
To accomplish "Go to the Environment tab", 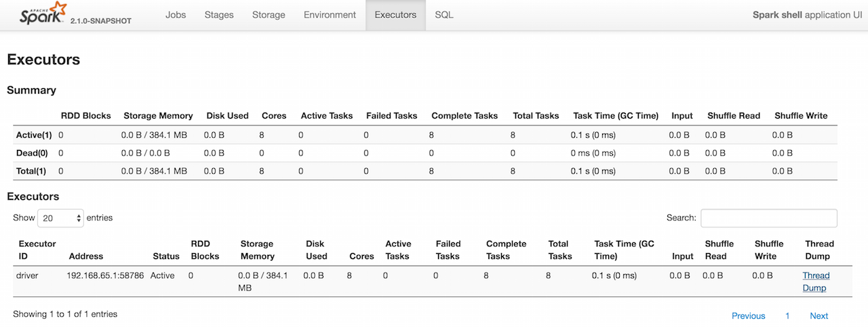I will (330, 15).
